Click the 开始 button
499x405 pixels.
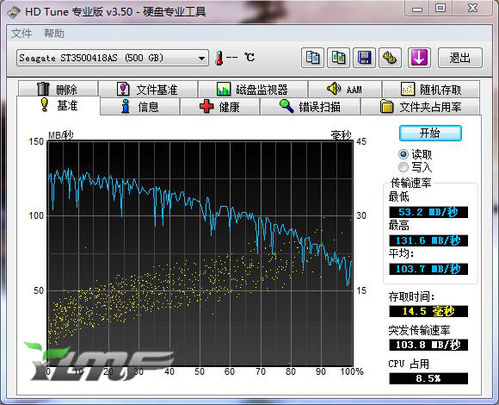pyautogui.click(x=430, y=133)
